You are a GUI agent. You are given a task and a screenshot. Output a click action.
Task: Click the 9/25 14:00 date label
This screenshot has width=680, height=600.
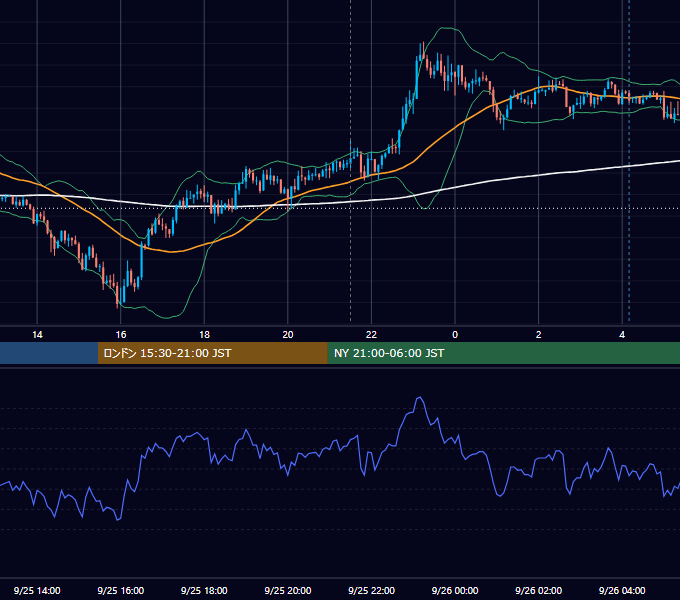point(37,590)
